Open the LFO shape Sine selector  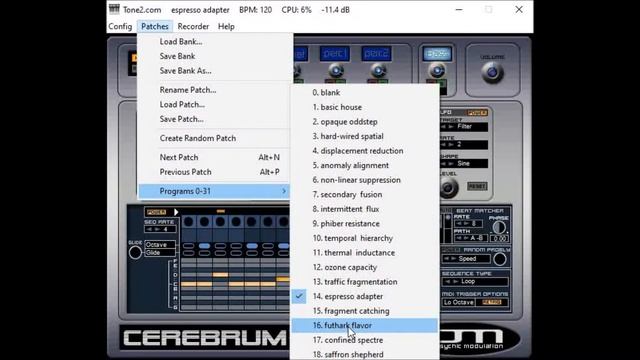tap(464, 164)
